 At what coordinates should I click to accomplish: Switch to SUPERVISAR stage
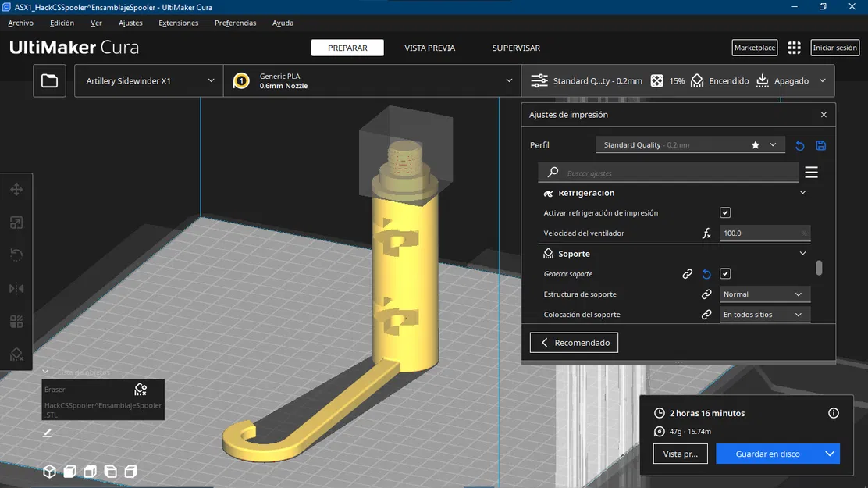[x=516, y=48]
